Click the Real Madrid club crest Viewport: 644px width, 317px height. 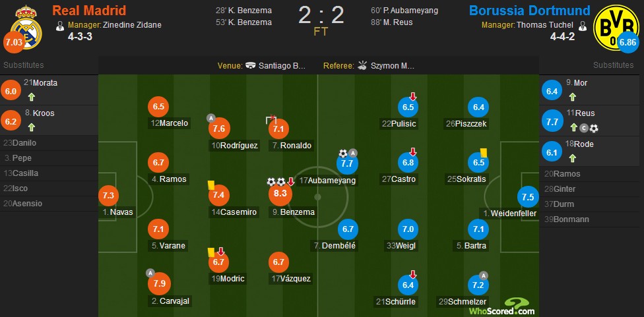click(x=26, y=27)
